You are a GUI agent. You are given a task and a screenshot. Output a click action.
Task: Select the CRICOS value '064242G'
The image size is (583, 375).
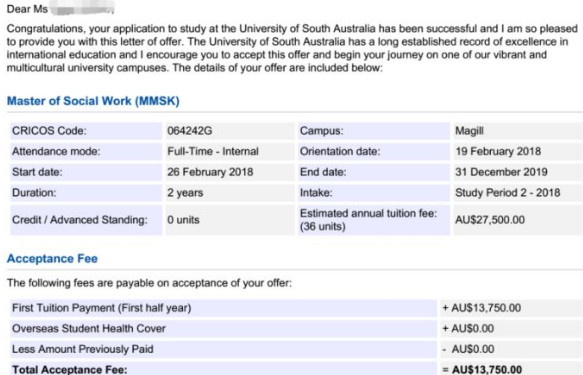point(190,131)
